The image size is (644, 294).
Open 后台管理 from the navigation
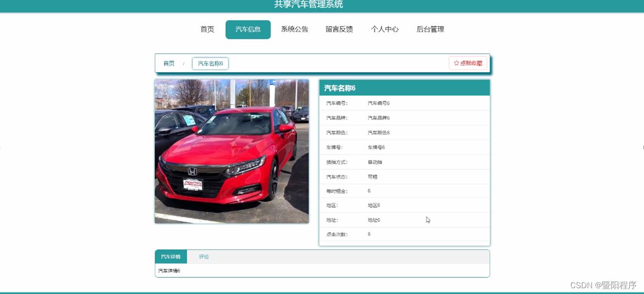point(430,30)
